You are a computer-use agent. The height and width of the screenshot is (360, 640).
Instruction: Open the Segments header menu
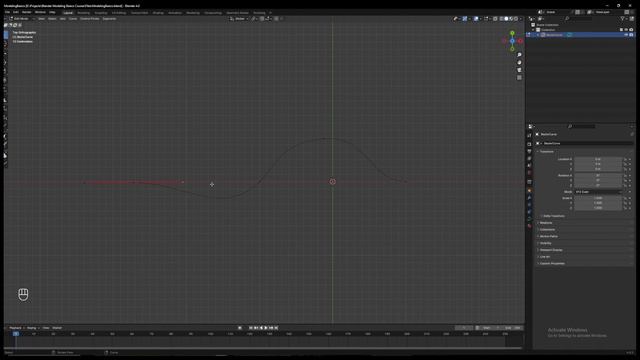click(109, 19)
